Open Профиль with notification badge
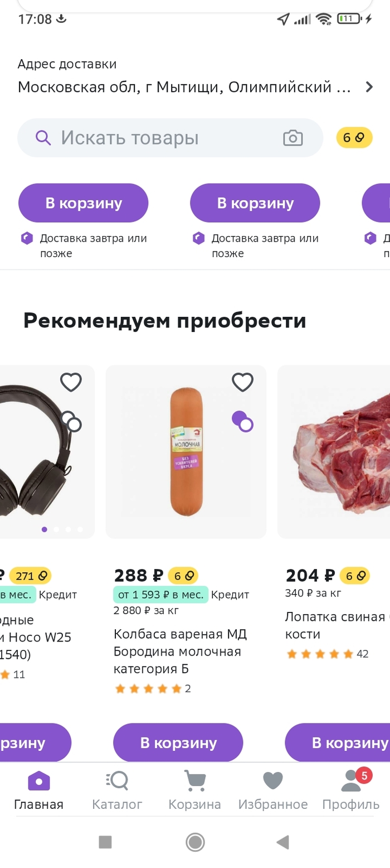Image resolution: width=390 pixels, height=868 pixels. click(351, 790)
